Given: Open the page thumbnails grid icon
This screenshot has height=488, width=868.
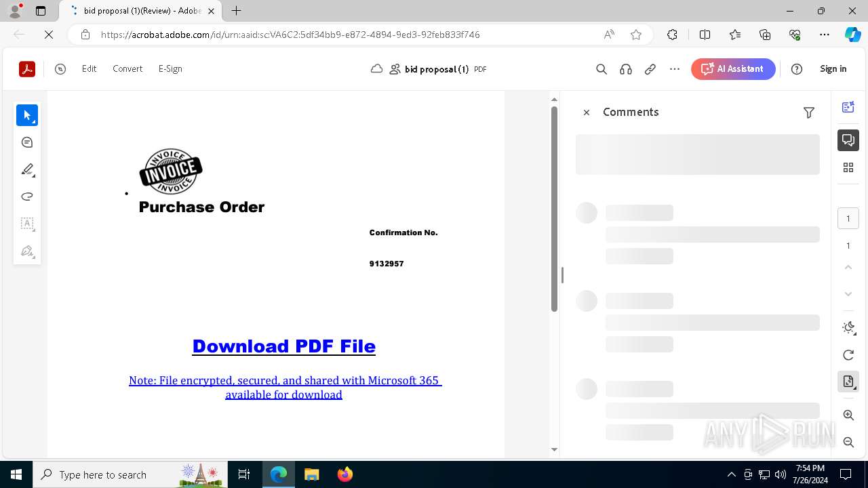Looking at the screenshot, I should pyautogui.click(x=848, y=167).
